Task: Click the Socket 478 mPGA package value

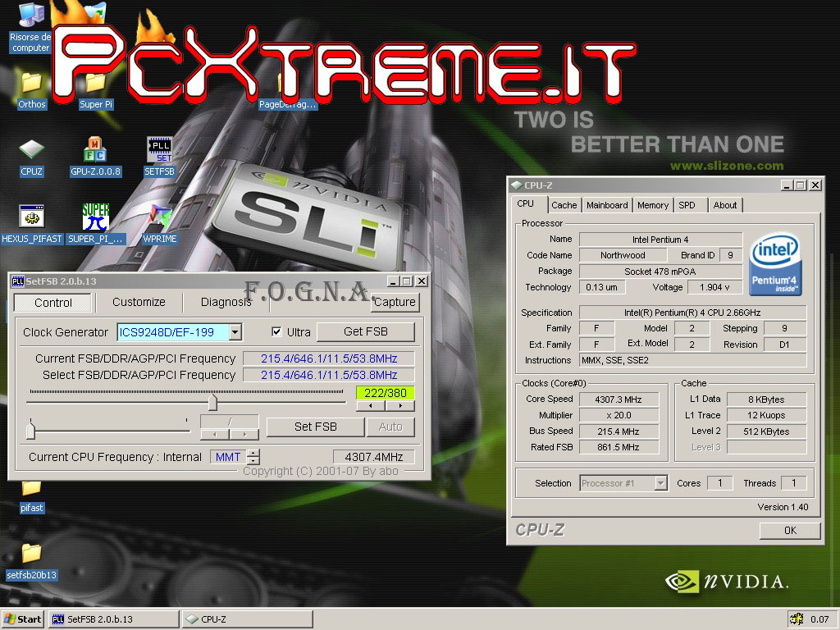Action: 660,271
